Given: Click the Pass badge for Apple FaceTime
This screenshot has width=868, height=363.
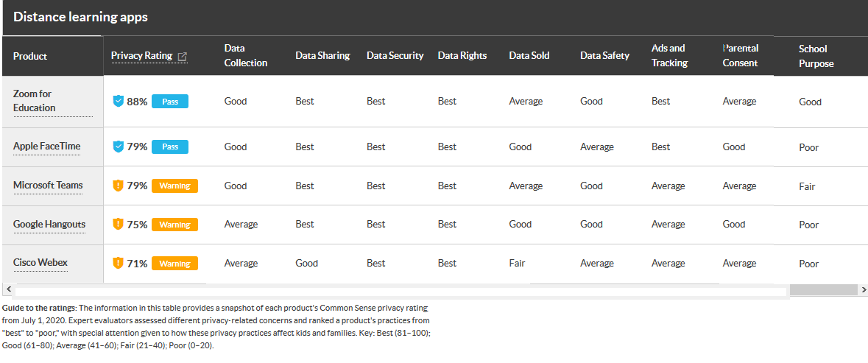Looking at the screenshot, I should tap(170, 147).
